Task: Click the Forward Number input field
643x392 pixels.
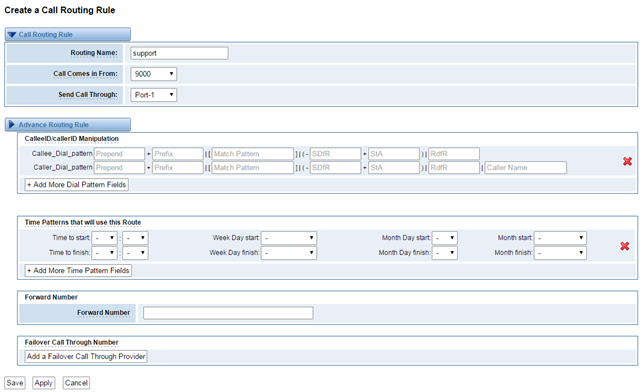Action: [x=228, y=313]
